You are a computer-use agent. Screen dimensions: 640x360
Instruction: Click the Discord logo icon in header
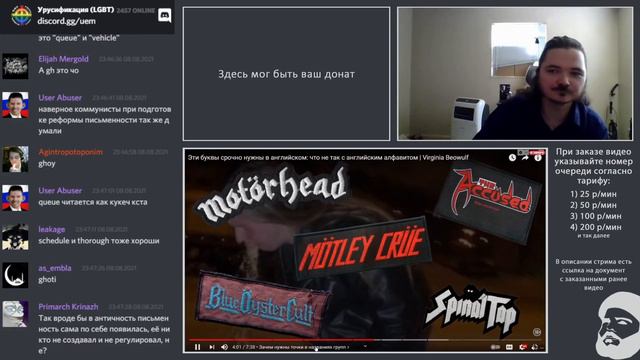coord(164,16)
